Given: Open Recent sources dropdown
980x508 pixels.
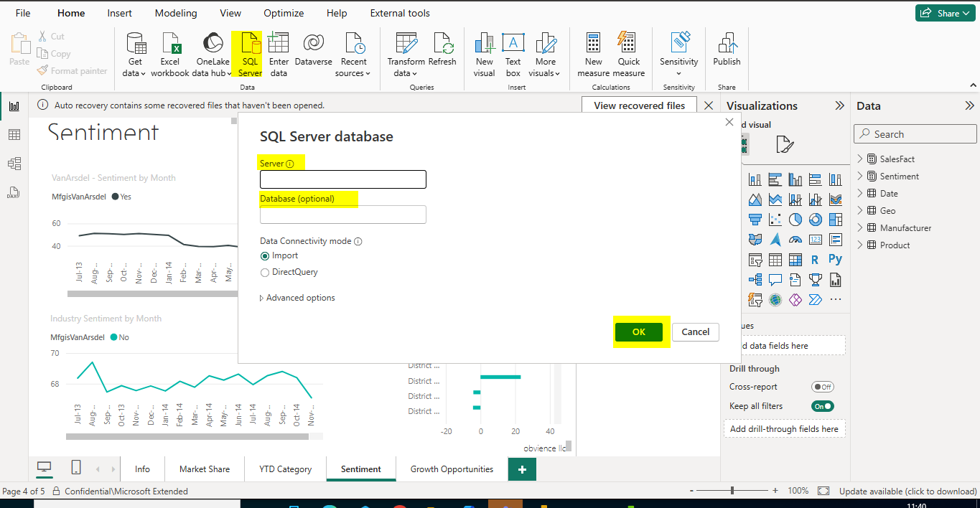Looking at the screenshot, I should pyautogui.click(x=353, y=55).
